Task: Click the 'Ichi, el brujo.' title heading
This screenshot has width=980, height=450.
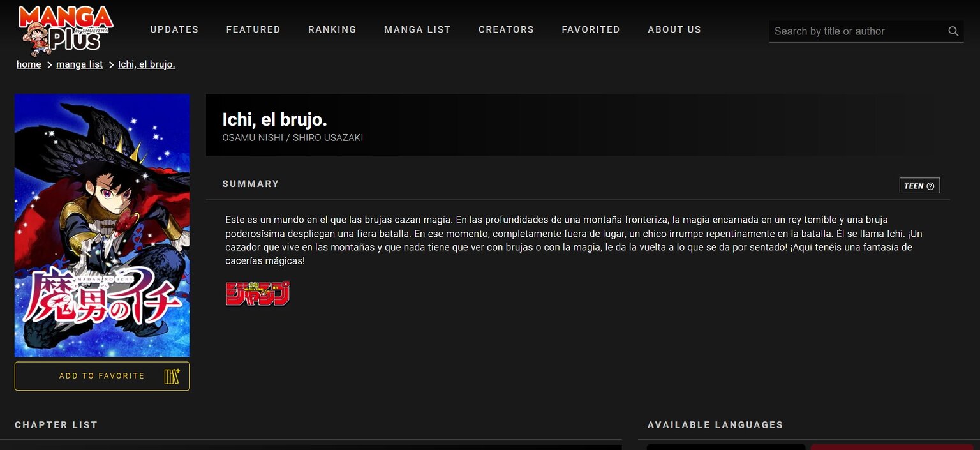Action: coord(274,119)
